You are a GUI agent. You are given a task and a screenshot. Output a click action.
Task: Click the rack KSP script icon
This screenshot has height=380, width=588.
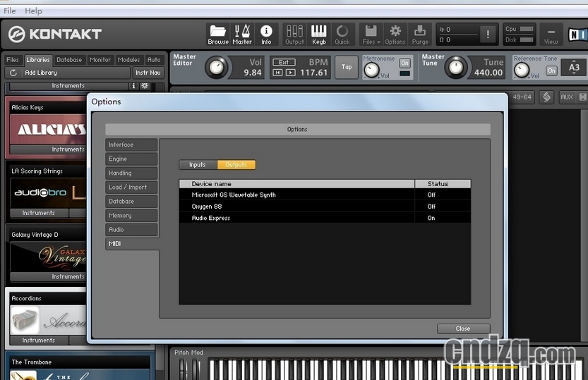[547, 97]
